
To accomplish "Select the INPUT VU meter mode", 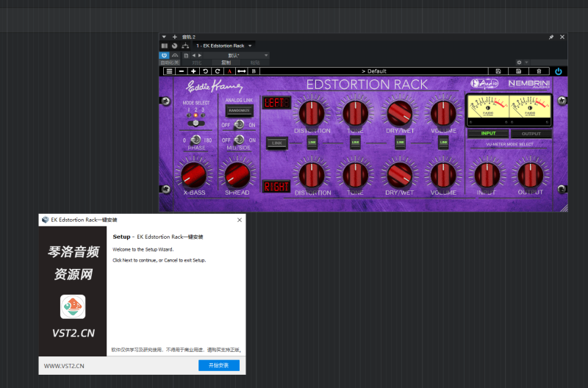I will [x=488, y=134].
